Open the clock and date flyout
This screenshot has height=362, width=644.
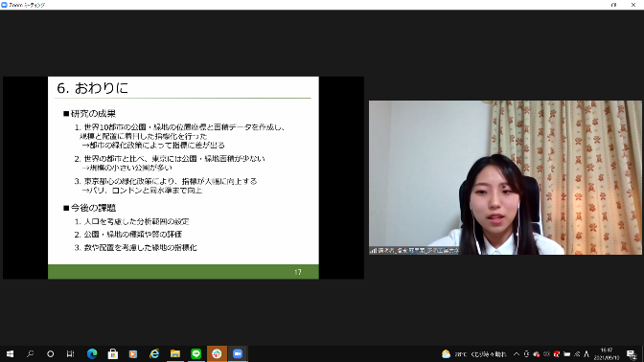pyautogui.click(x=607, y=354)
